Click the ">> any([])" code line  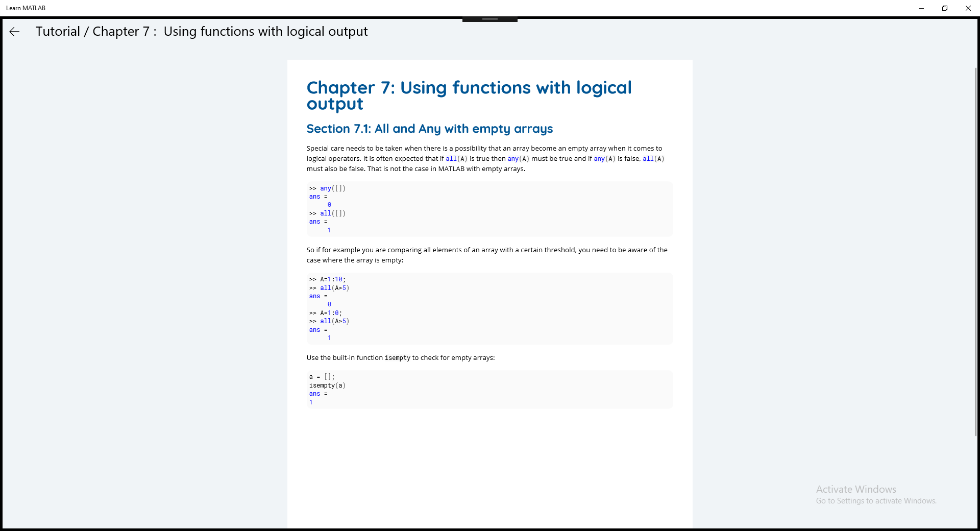point(327,188)
